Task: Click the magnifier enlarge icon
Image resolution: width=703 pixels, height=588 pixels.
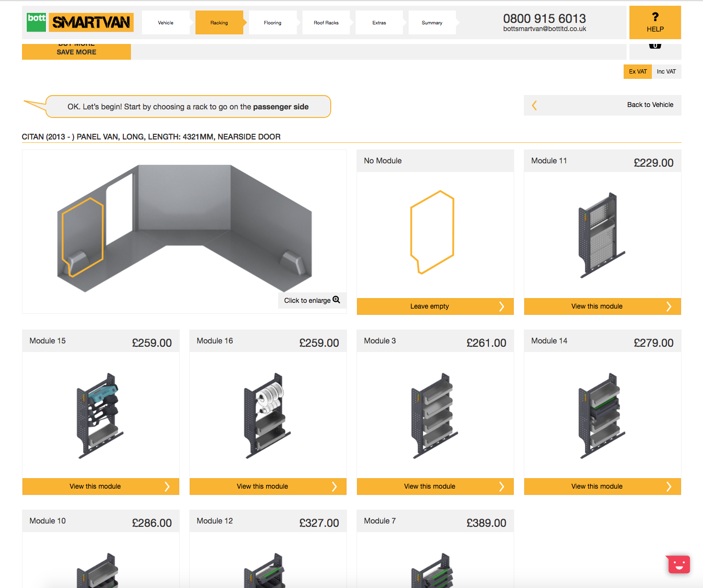Action: pos(336,299)
